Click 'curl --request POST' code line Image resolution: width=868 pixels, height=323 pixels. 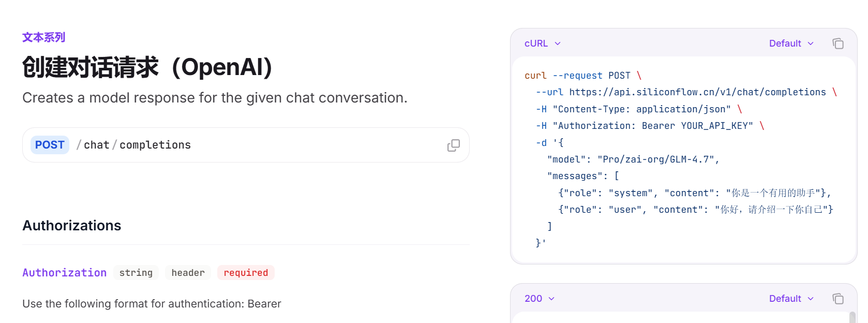click(583, 76)
